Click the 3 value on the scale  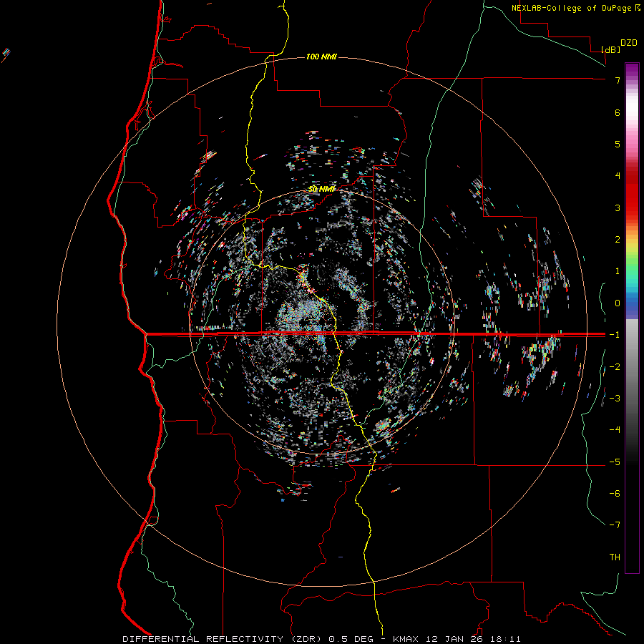coord(618,208)
